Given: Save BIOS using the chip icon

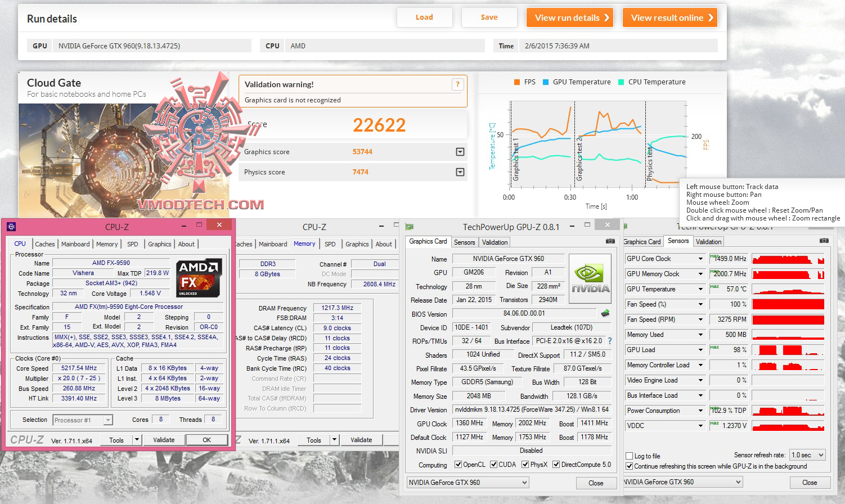Looking at the screenshot, I should tap(605, 313).
